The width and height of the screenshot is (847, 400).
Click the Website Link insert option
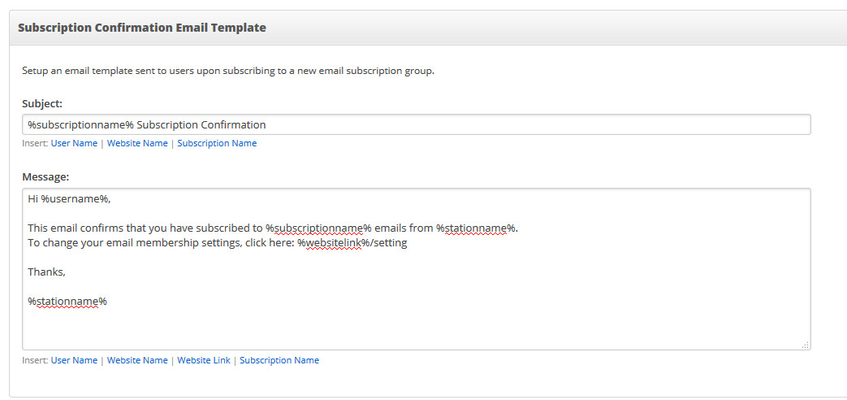[x=204, y=360]
